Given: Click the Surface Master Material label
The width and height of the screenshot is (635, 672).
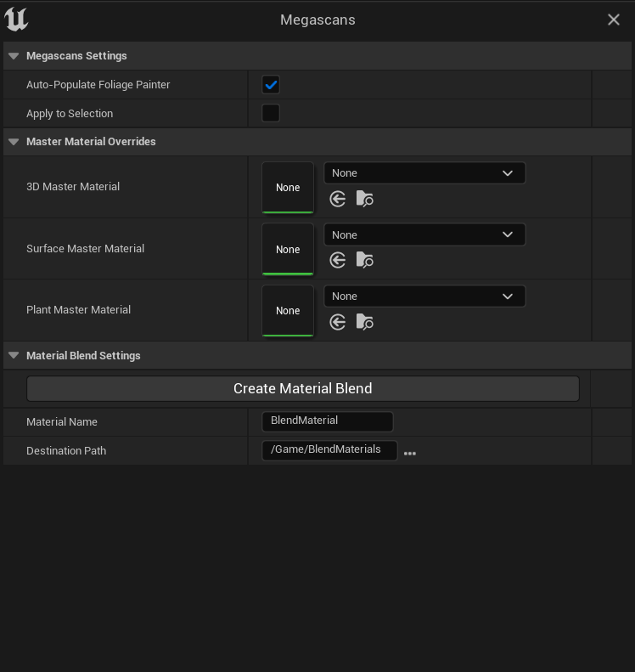Looking at the screenshot, I should (85, 249).
